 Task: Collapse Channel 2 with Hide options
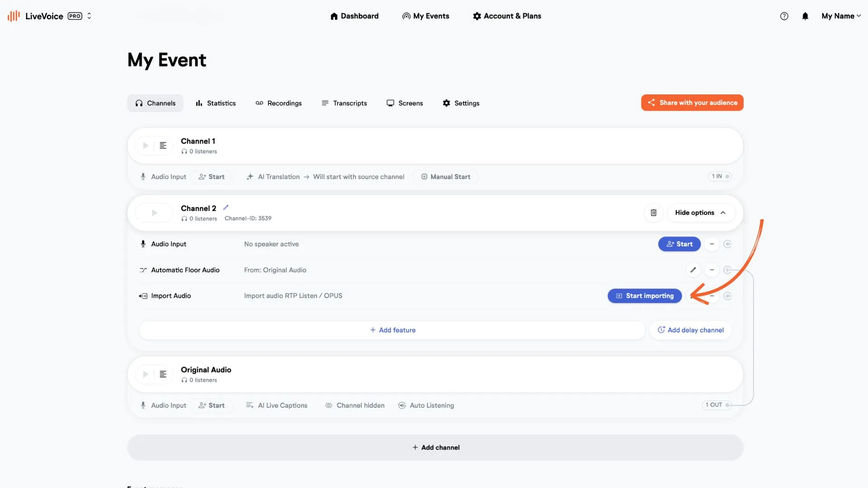(x=700, y=213)
